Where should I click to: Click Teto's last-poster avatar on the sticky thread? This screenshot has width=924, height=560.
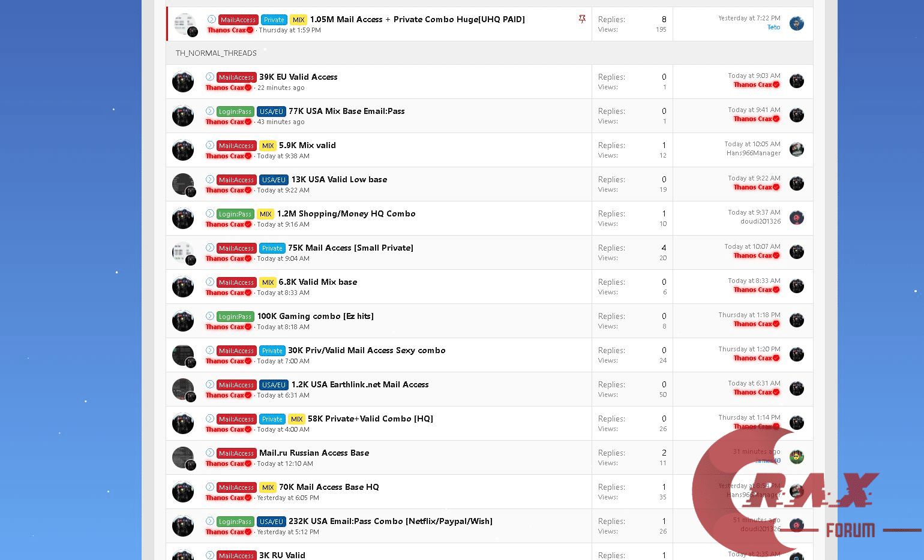(797, 24)
